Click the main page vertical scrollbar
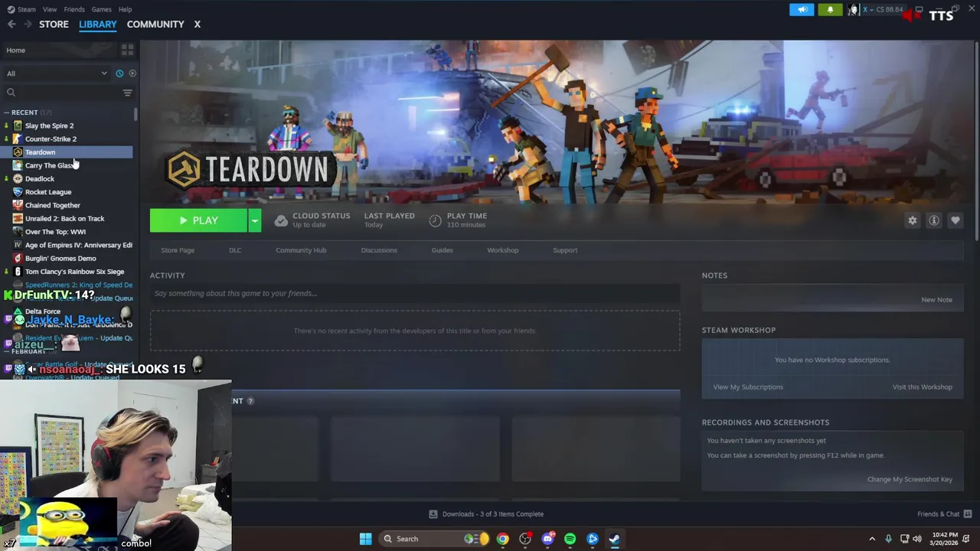This screenshot has width=980, height=551. click(976, 142)
